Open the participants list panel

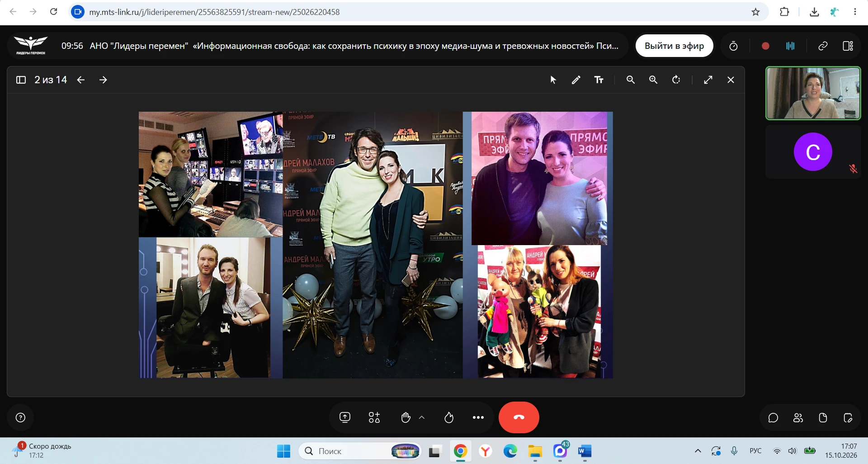point(798,418)
